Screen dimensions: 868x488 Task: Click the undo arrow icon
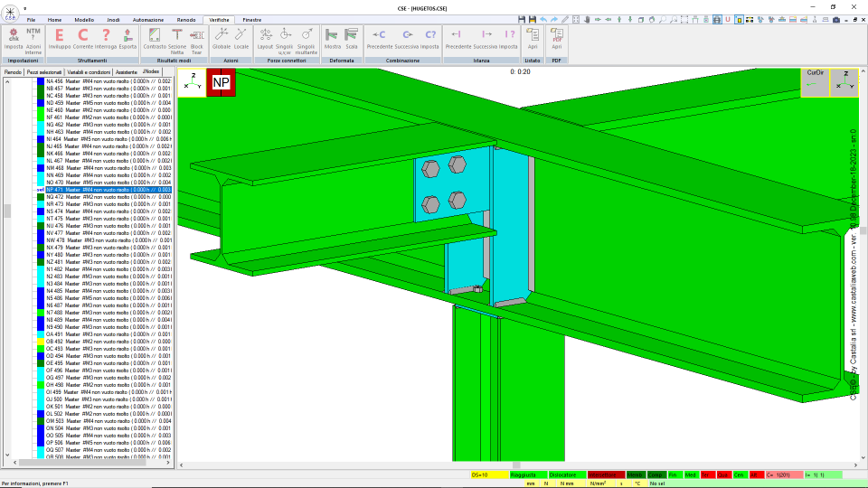click(x=543, y=19)
